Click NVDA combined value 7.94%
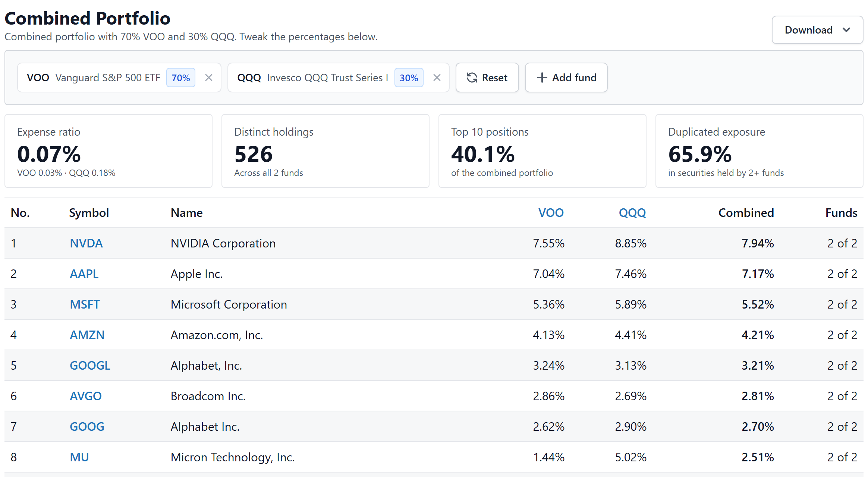868x477 pixels. click(x=758, y=243)
